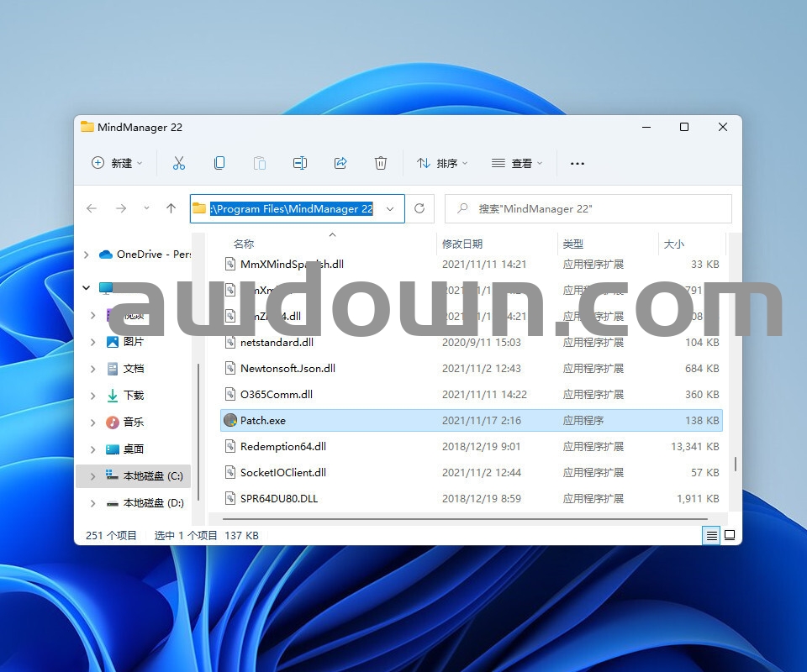This screenshot has width=807, height=672.
Task: Click the Share icon in toolbar
Action: [x=340, y=163]
